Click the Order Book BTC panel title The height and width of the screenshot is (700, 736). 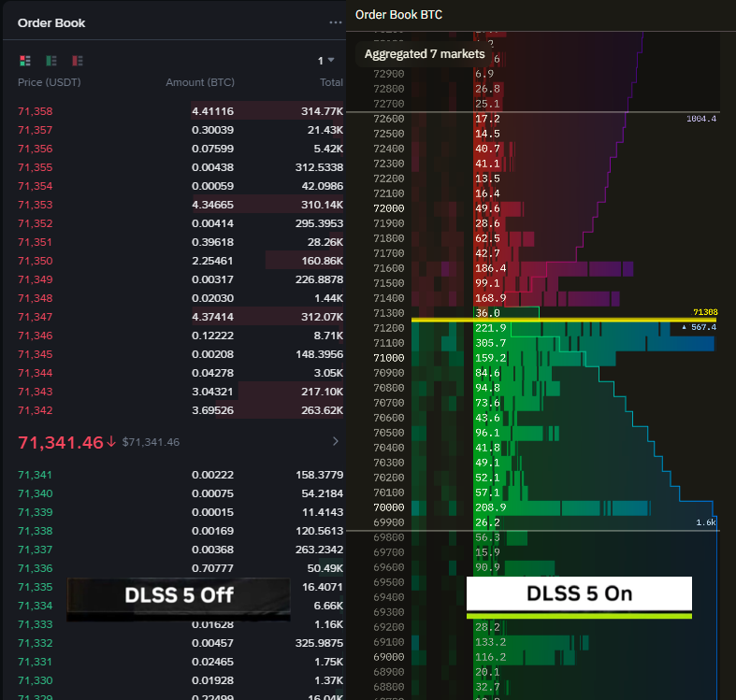point(398,15)
